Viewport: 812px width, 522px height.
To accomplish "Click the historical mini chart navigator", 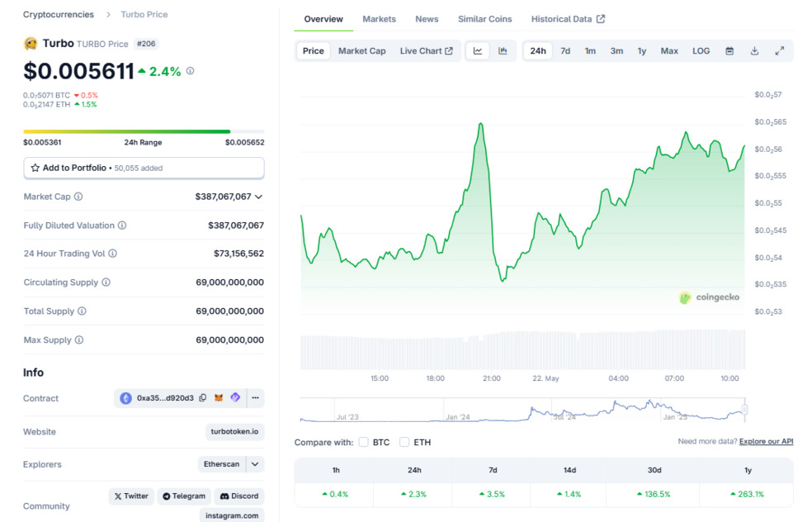I will coord(522,410).
